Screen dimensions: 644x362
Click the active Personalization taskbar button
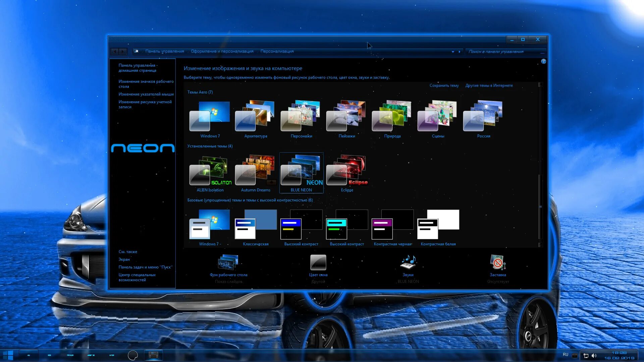click(153, 355)
